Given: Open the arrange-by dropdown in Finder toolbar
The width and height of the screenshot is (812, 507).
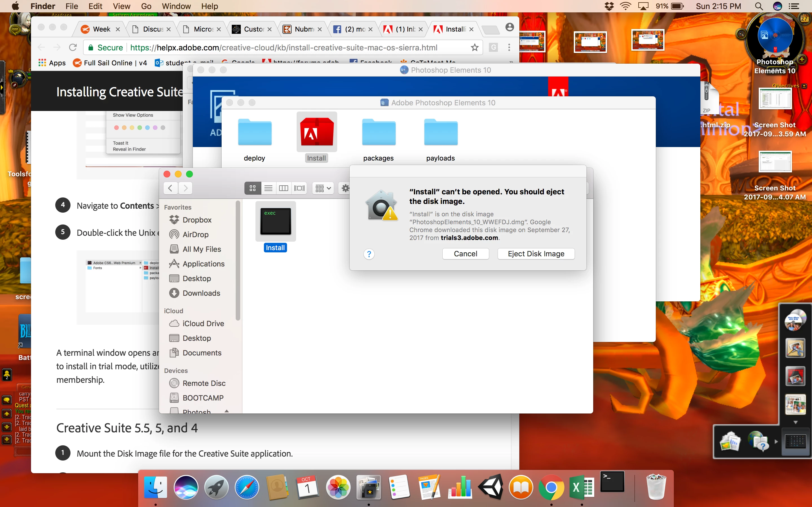Looking at the screenshot, I should [x=323, y=188].
